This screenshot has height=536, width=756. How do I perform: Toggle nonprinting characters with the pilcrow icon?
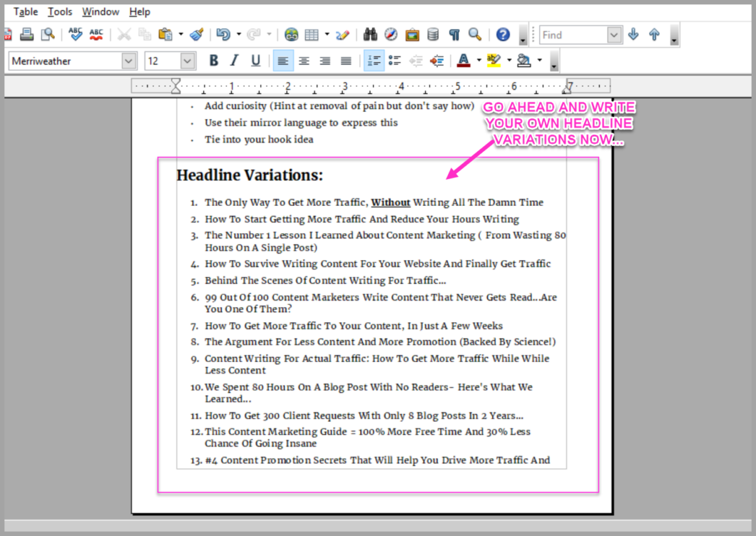[x=454, y=34]
